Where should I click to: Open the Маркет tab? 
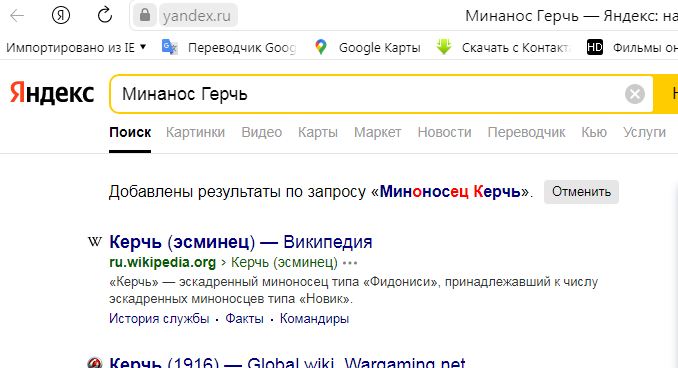point(377,132)
